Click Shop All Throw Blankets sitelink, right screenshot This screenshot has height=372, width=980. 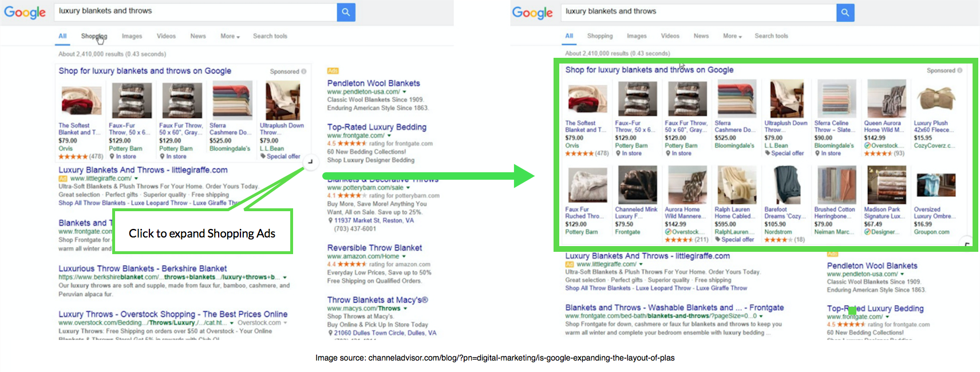tap(598, 288)
